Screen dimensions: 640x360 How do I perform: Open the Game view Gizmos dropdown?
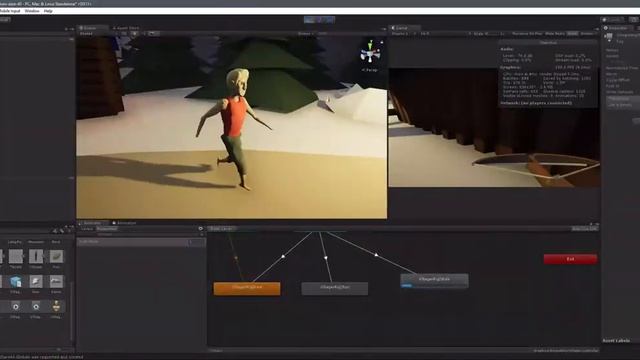[x=588, y=33]
